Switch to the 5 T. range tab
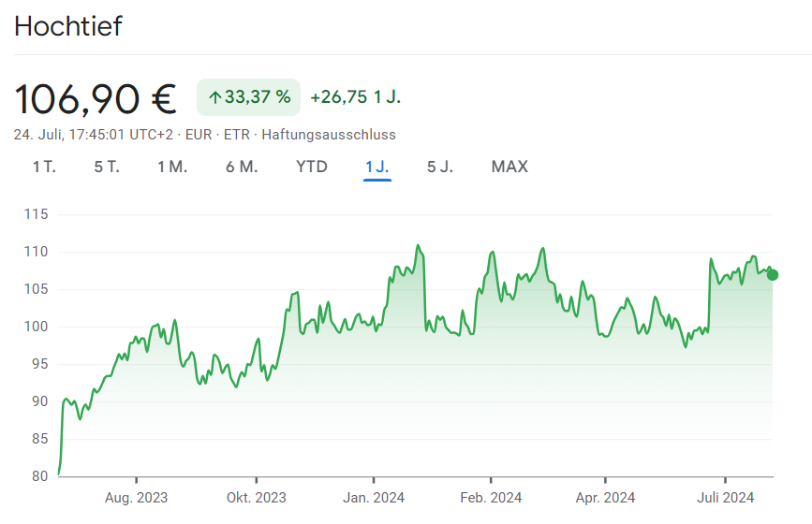Image resolution: width=812 pixels, height=524 pixels. tap(107, 167)
